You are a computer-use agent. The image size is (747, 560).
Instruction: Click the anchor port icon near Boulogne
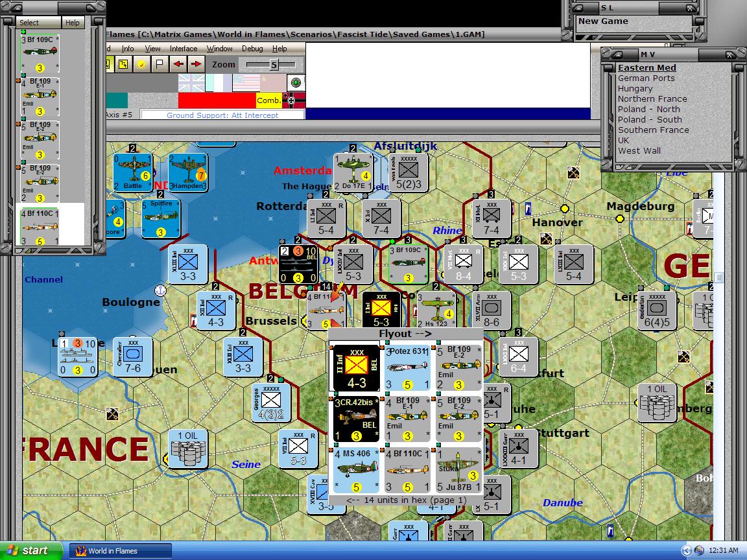tap(161, 290)
